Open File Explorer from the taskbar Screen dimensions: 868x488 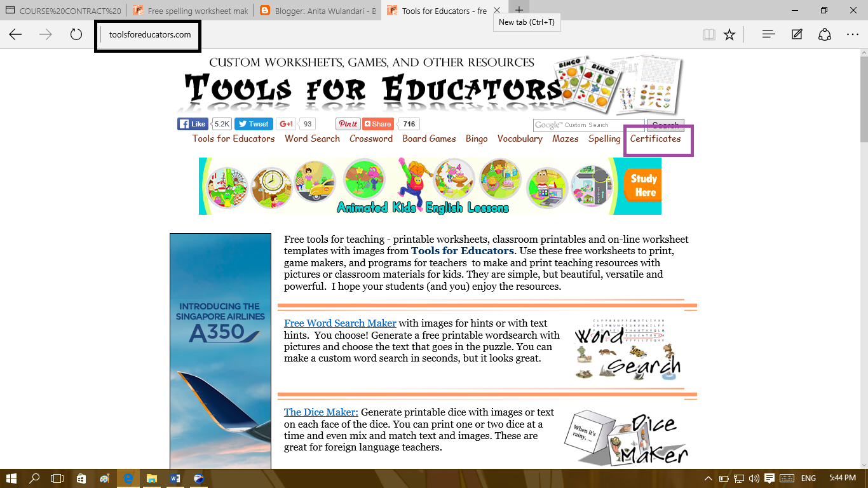[x=152, y=478]
